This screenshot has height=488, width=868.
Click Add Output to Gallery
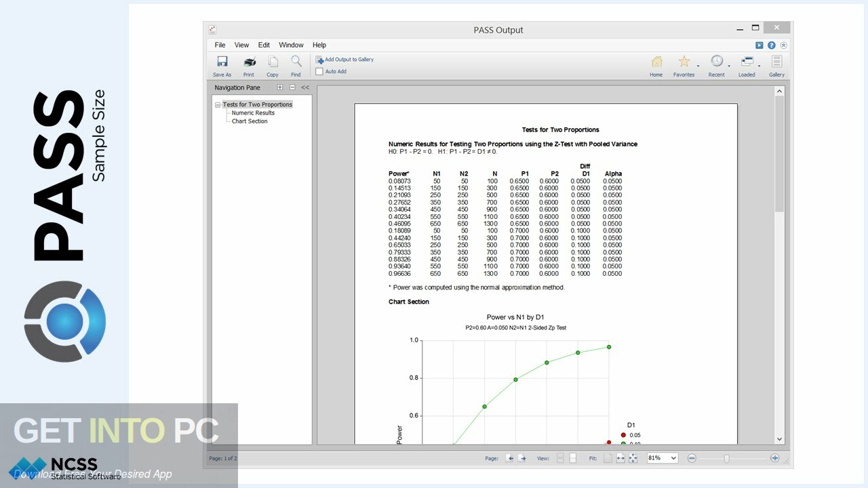click(x=344, y=60)
